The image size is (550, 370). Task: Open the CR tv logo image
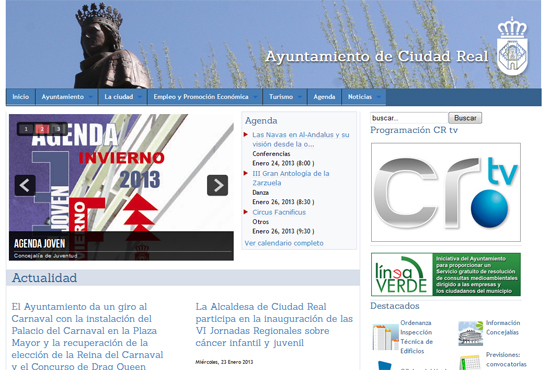[446, 192]
